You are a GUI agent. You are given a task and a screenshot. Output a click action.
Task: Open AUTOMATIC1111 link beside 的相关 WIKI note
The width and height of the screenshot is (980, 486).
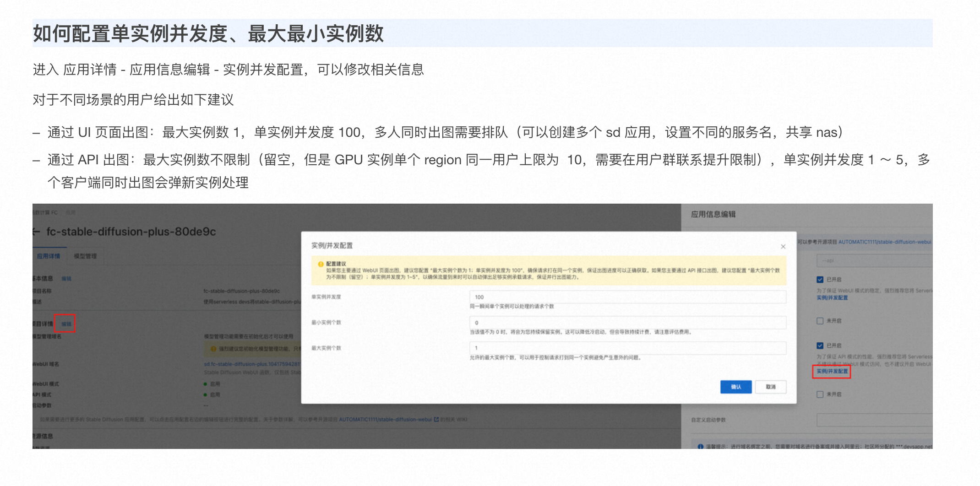[385, 419]
